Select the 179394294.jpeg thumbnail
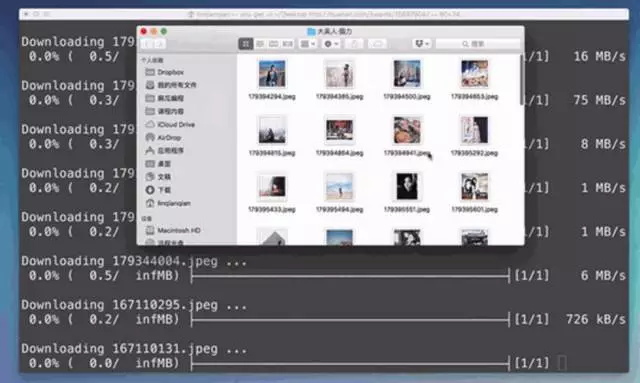This screenshot has height=383, width=640. click(272, 74)
